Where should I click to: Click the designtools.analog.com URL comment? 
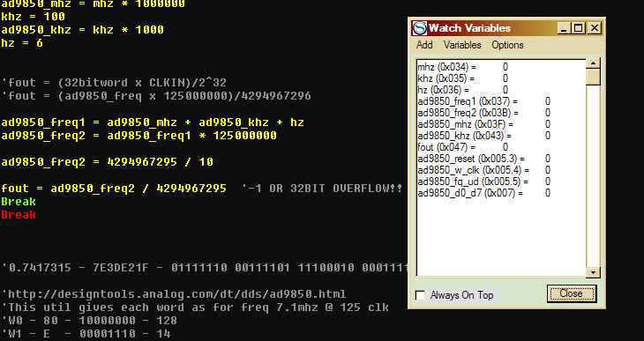click(x=174, y=293)
